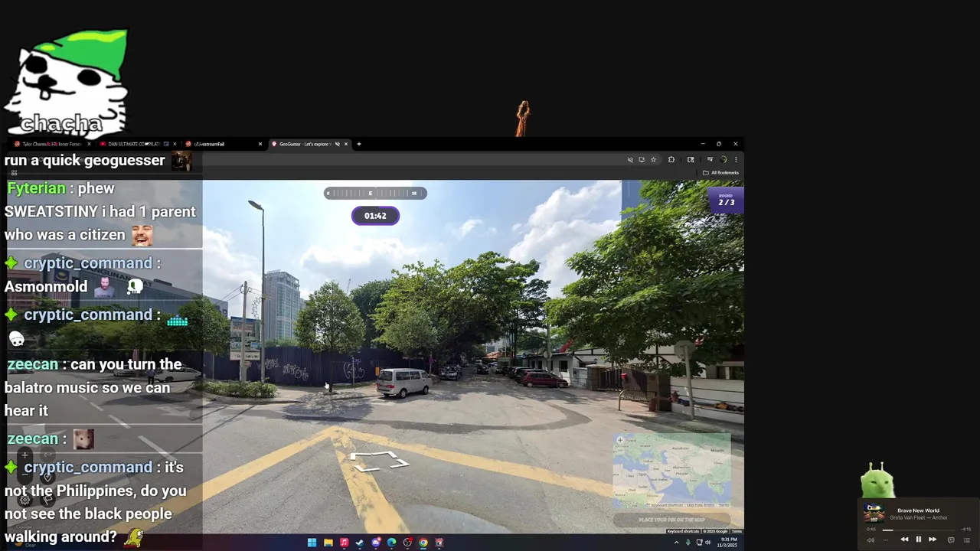Bookmark this page with the star icon

[653, 160]
